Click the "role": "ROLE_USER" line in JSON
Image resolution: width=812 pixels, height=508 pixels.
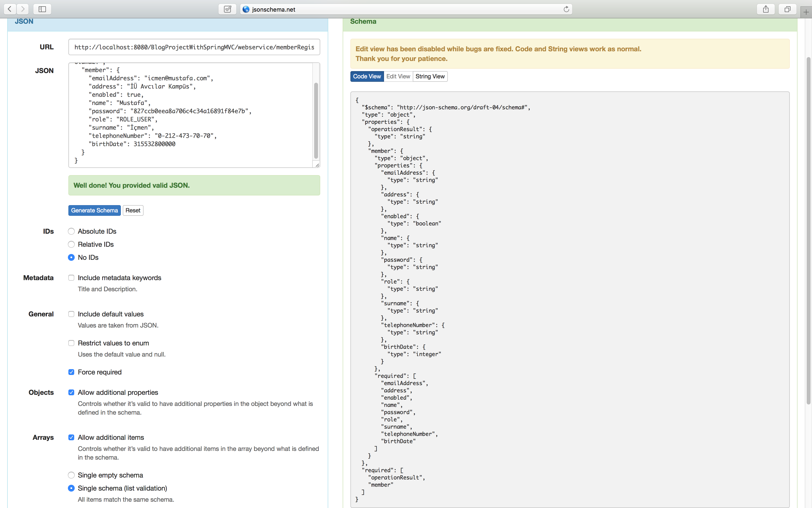coord(123,120)
